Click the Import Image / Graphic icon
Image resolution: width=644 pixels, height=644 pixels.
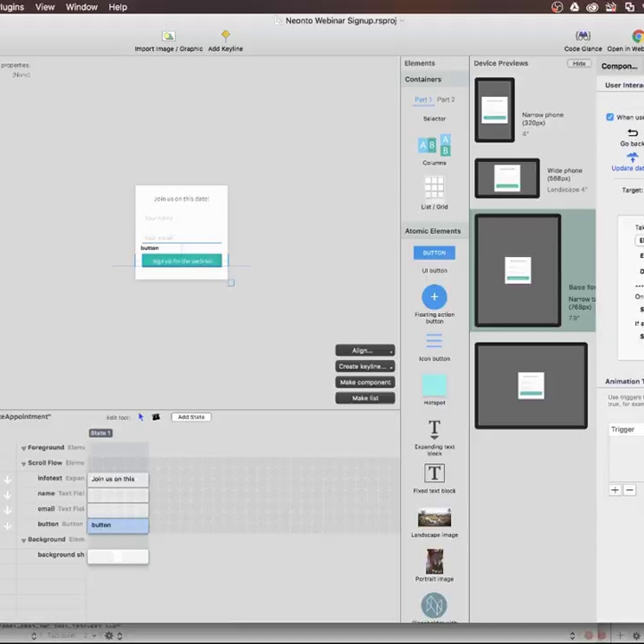pyautogui.click(x=169, y=36)
